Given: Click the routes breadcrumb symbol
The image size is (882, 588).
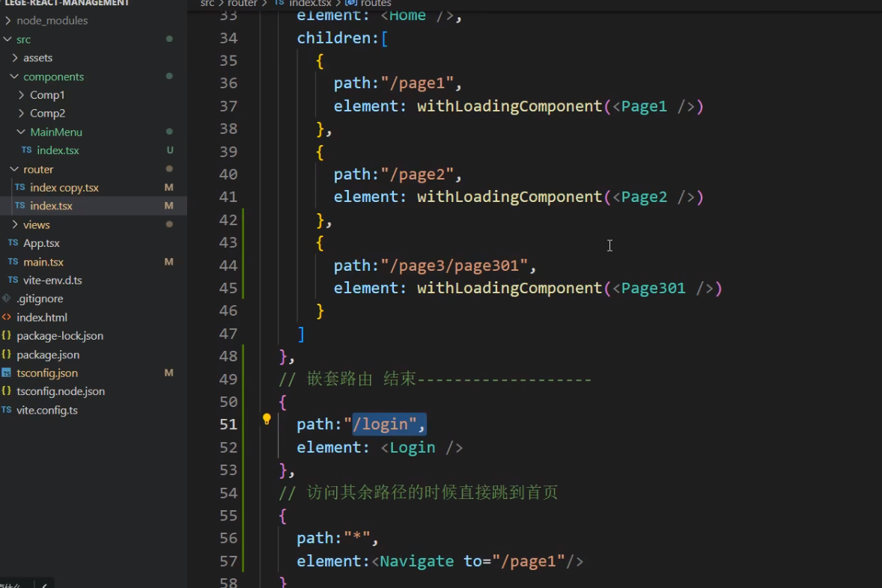Looking at the screenshot, I should pyautogui.click(x=377, y=4).
